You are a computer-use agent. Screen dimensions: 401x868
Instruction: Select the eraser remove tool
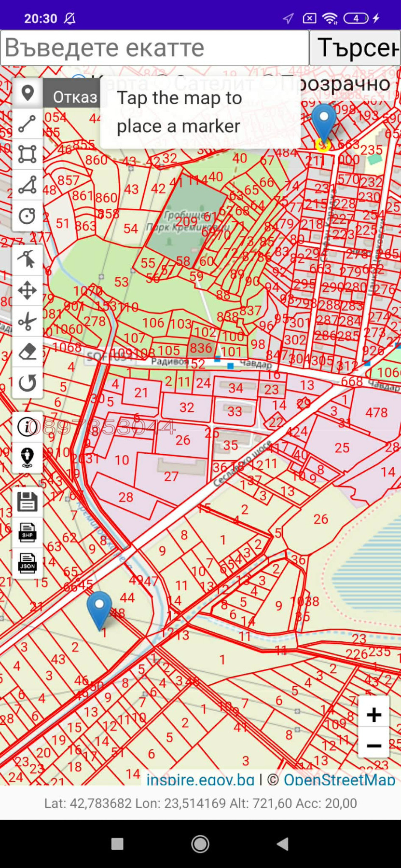[28, 352]
